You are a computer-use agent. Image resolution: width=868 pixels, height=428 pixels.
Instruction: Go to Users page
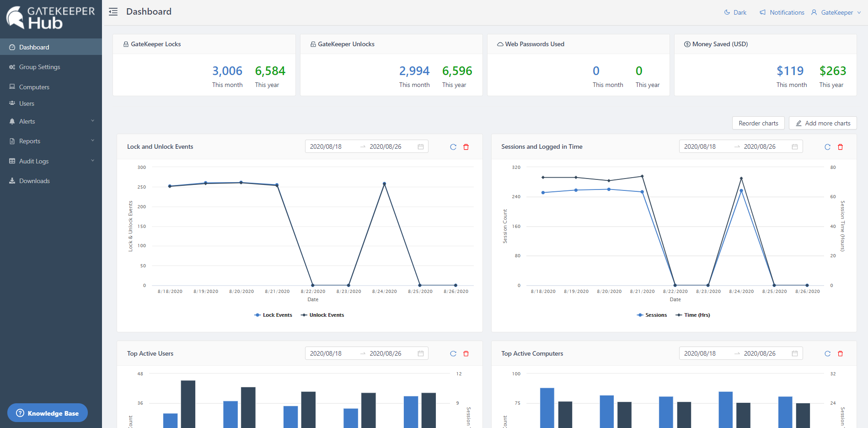pos(51,103)
